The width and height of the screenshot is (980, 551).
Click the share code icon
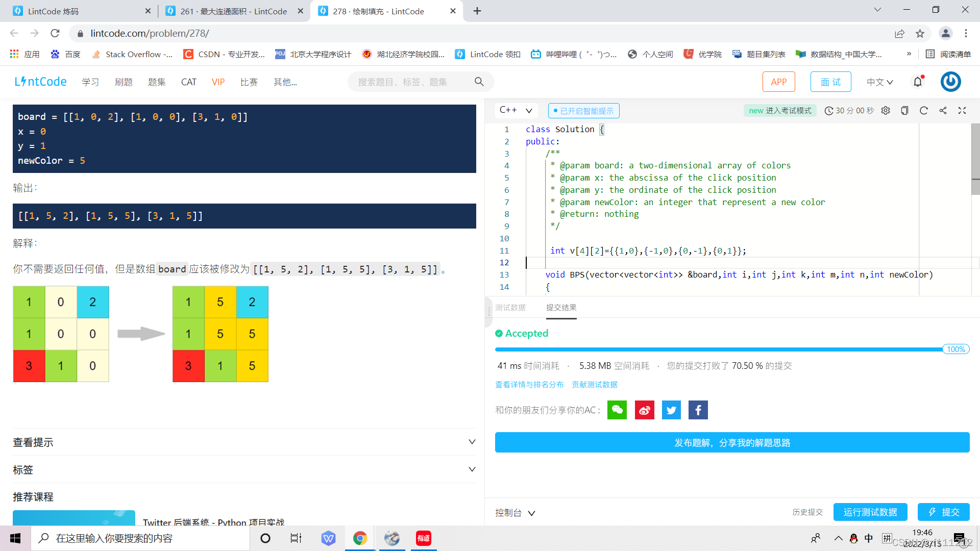[x=943, y=111]
